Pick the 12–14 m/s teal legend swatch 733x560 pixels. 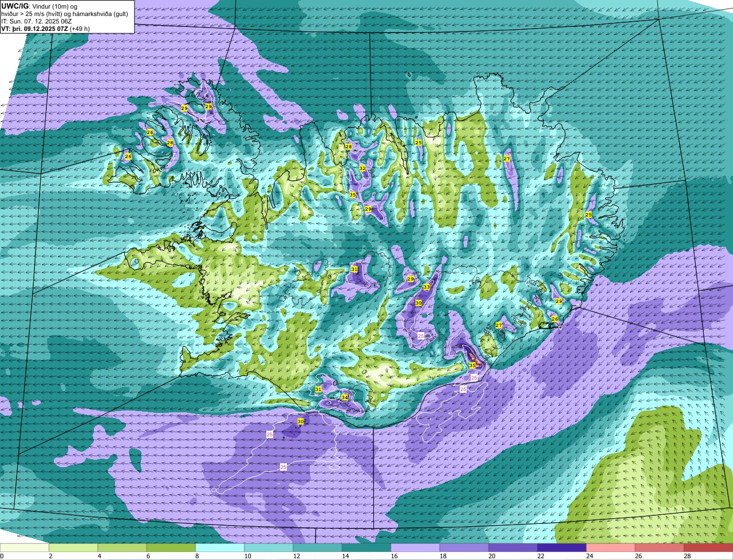318,547
